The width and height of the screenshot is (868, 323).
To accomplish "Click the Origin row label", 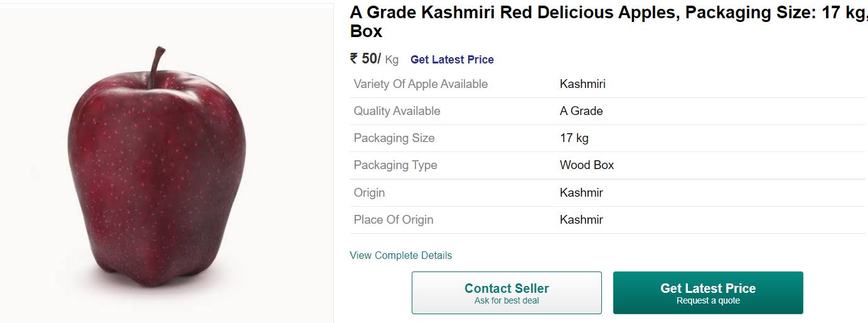I will click(x=369, y=192).
